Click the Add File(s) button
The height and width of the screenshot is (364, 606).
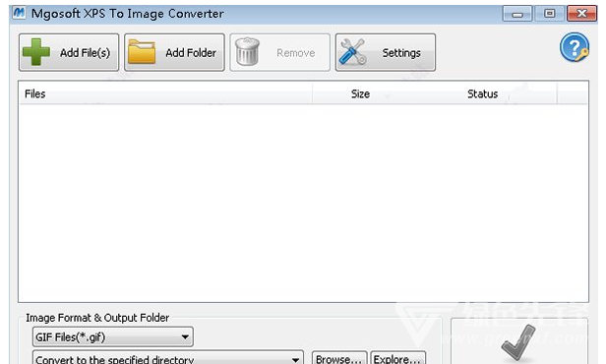(69, 52)
